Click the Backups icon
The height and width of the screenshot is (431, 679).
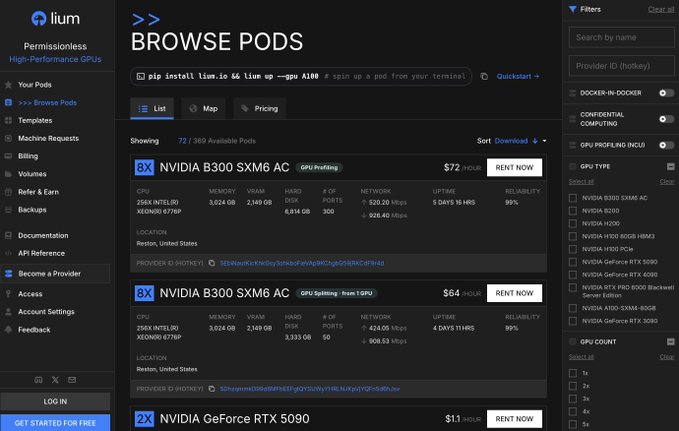coord(8,210)
